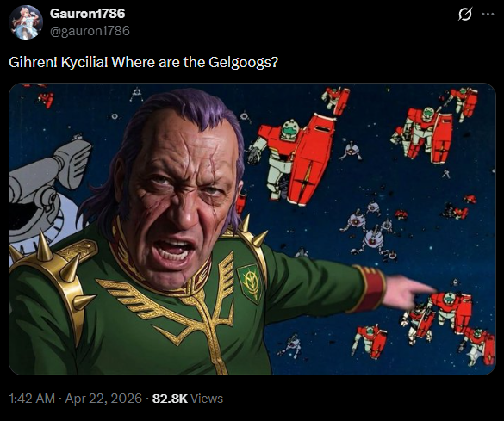Open the three-dot more options menu

click(x=488, y=14)
